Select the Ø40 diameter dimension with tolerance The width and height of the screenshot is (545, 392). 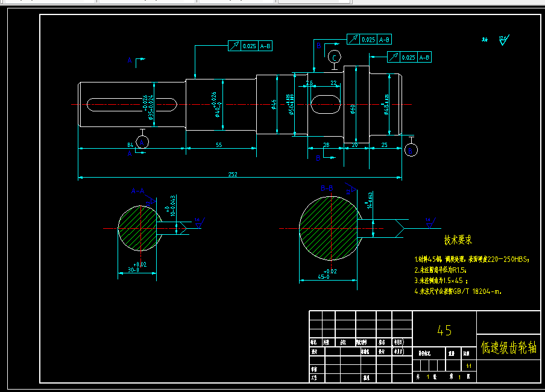(216, 105)
